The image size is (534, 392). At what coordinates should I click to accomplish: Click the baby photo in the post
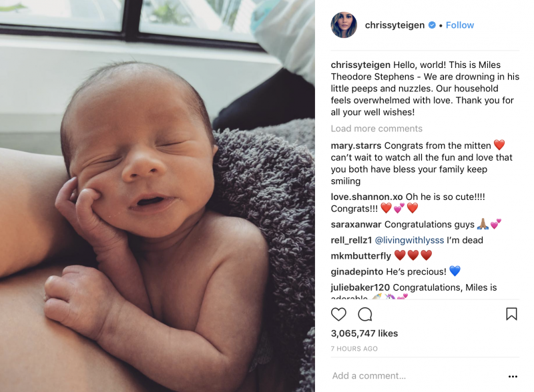[158, 196]
